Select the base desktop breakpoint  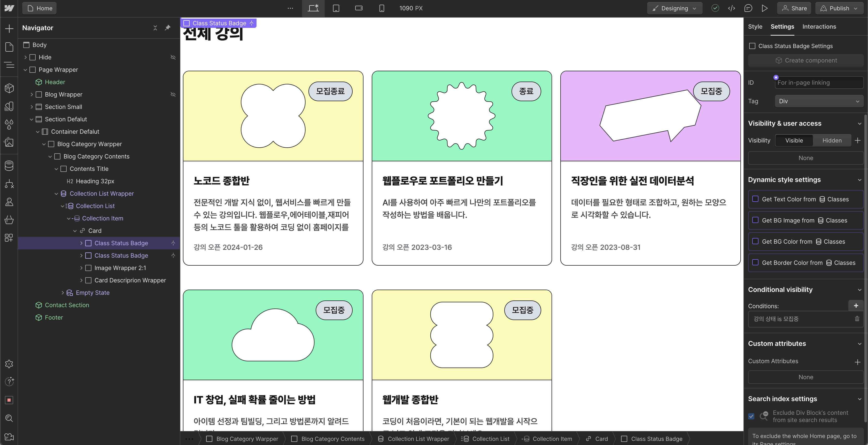(313, 8)
